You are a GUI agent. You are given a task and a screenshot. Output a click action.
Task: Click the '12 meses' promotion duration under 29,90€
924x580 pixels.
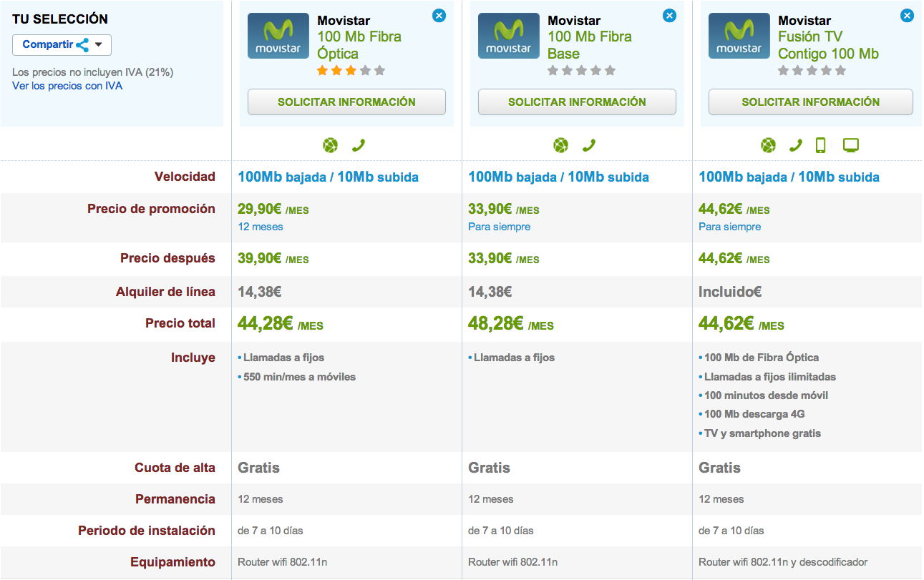point(261,227)
